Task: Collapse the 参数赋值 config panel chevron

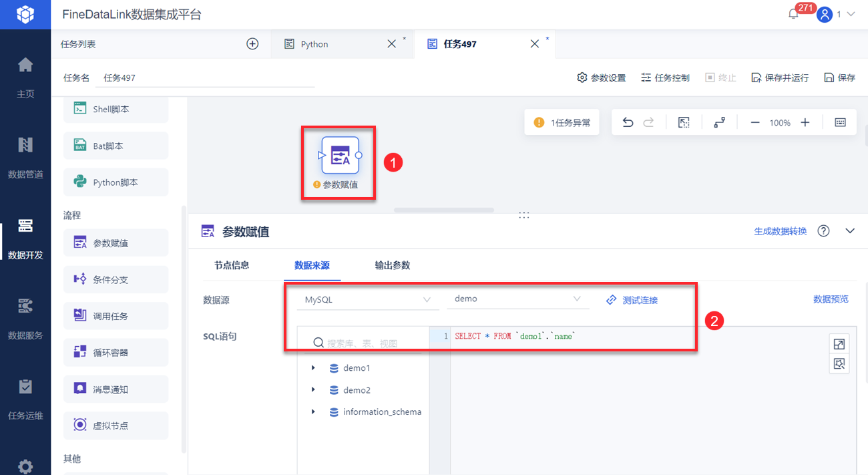Action: pos(850,230)
